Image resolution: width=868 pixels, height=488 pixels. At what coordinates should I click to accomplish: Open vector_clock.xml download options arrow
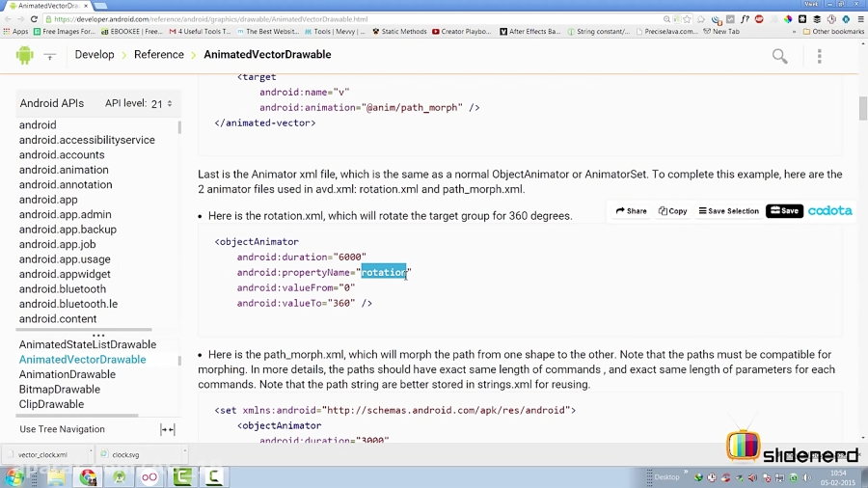[x=91, y=453]
